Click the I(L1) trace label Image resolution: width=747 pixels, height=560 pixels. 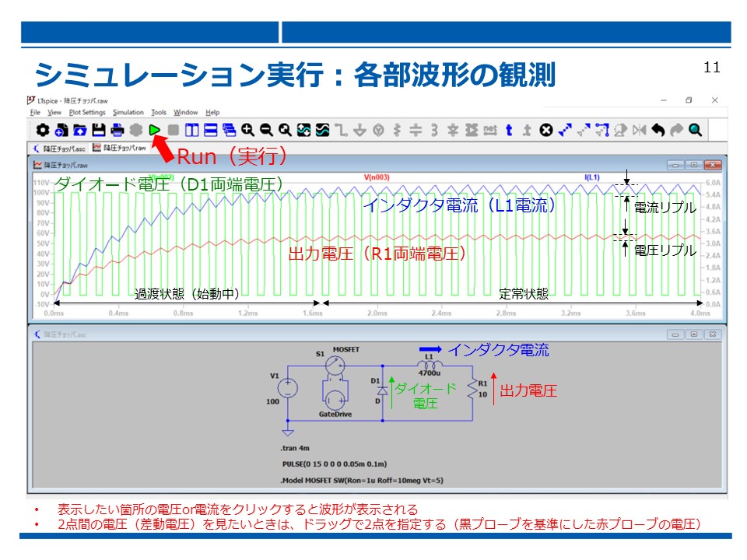click(x=592, y=177)
